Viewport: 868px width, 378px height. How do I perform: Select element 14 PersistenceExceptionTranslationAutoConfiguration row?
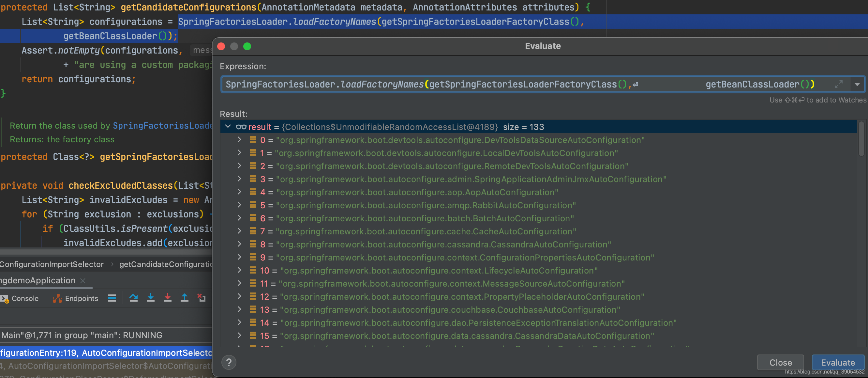coord(538,323)
